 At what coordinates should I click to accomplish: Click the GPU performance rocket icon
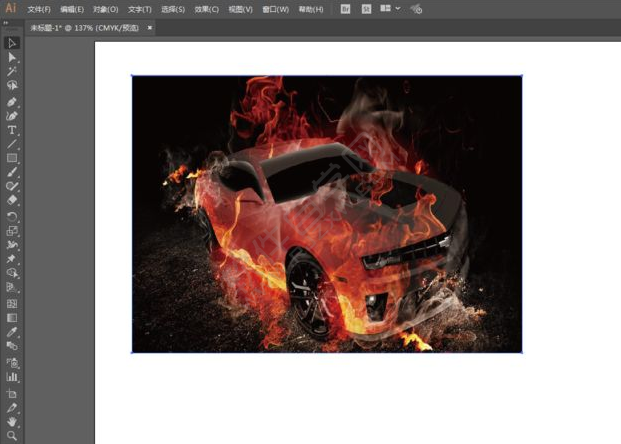416,9
